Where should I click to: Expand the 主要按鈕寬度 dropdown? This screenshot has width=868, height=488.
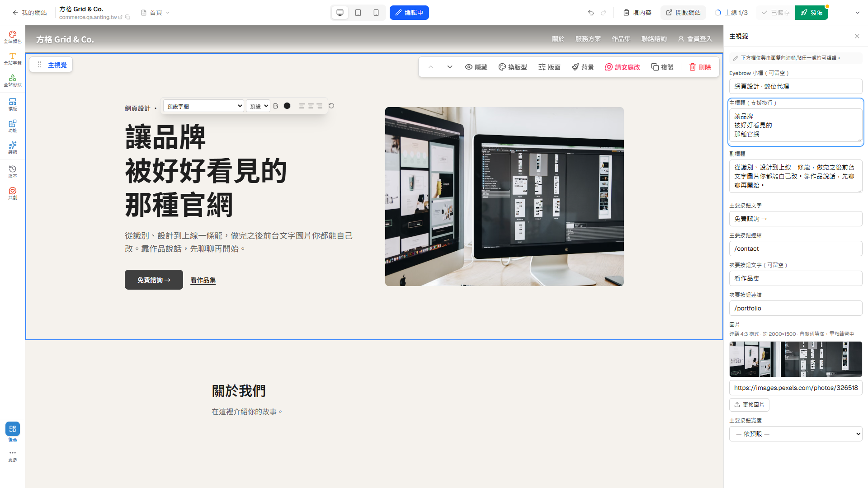coord(796,434)
